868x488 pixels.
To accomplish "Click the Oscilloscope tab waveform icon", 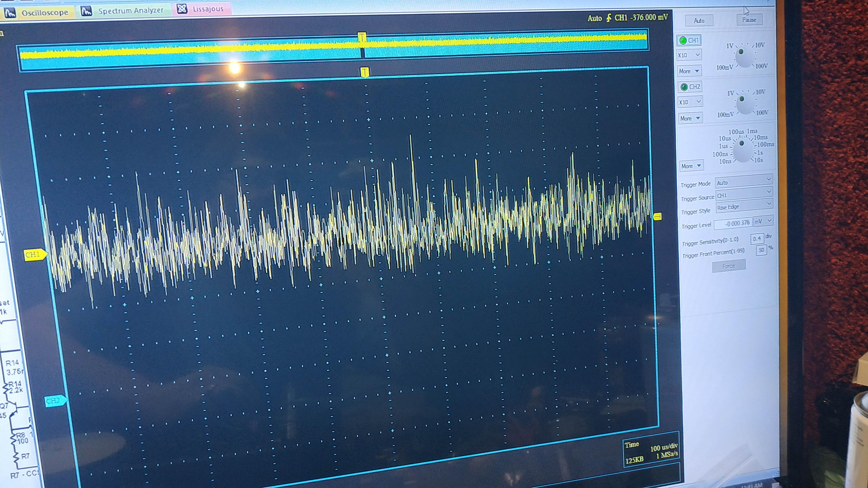I will click(x=10, y=13).
